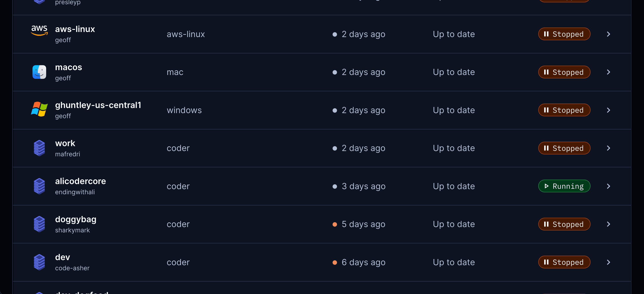
Task: Open macos row chevron arrow
Action: click(x=608, y=72)
